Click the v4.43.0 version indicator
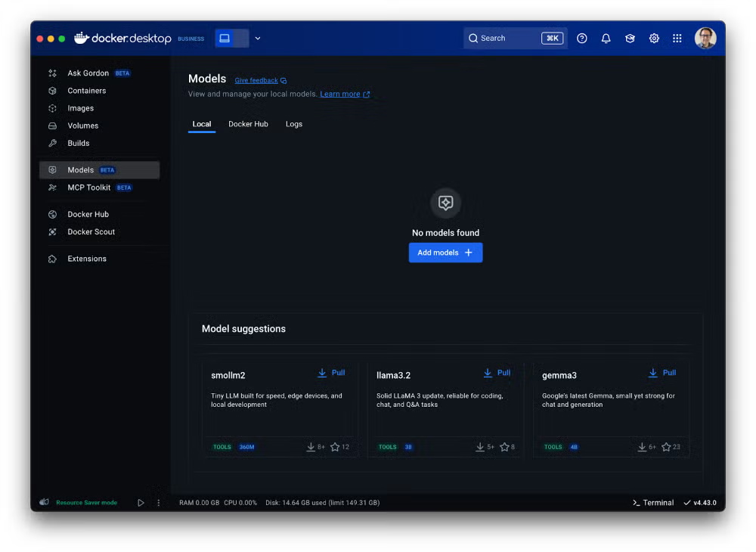The image size is (756, 552). coord(700,502)
